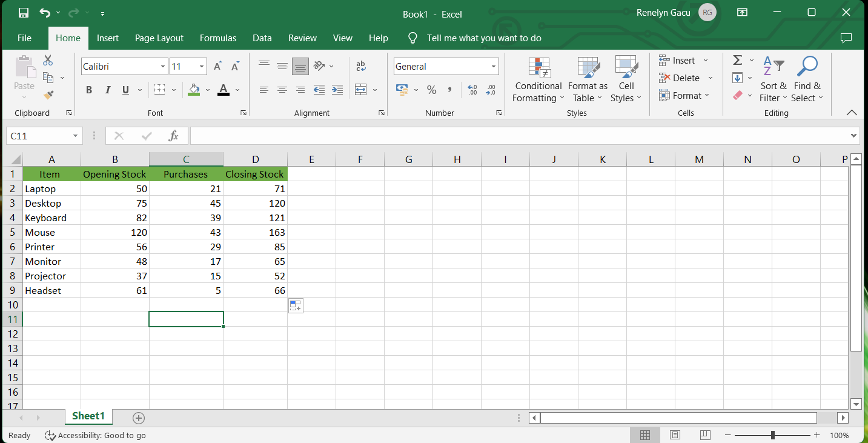Click the Clear eraser icon
The height and width of the screenshot is (443, 868).
[x=738, y=95]
